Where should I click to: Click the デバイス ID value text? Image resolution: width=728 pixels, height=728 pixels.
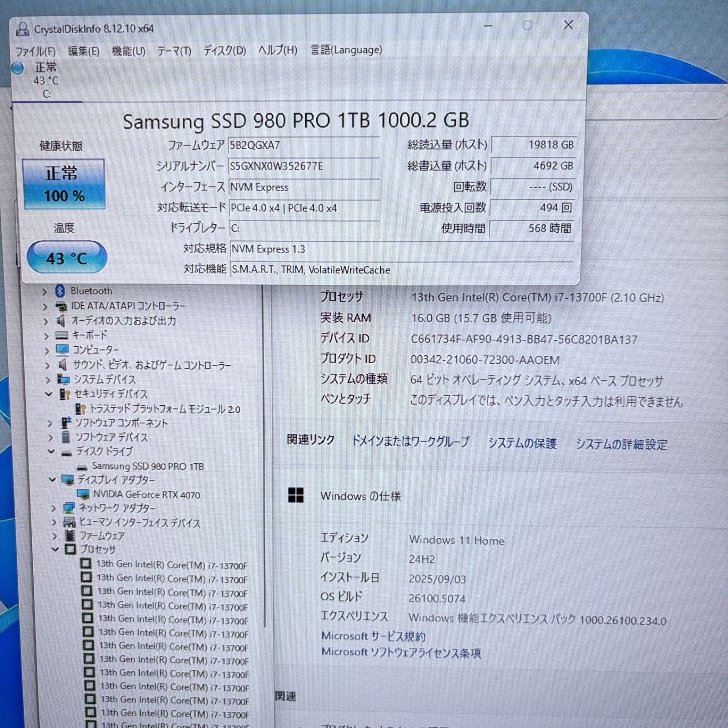point(524,339)
